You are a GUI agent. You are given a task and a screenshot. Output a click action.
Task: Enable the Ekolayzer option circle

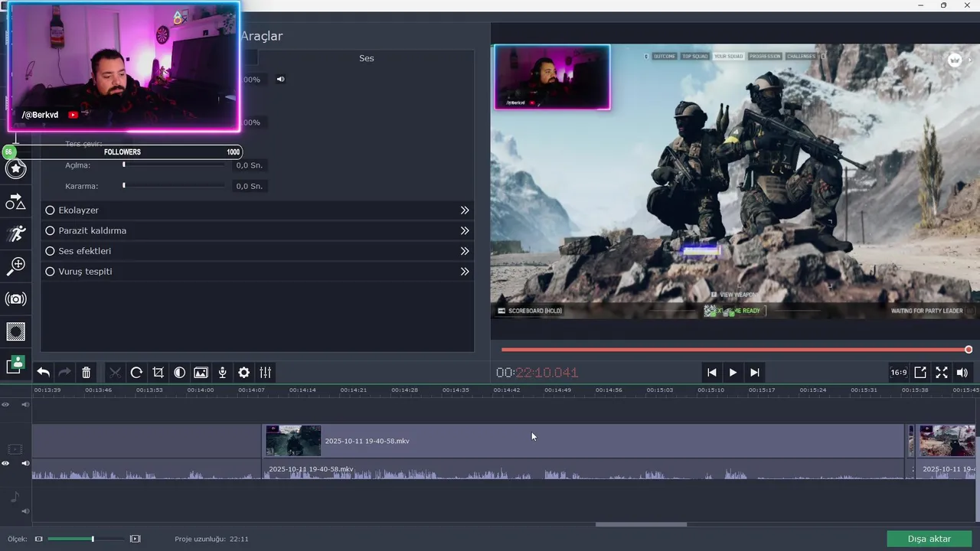tap(50, 210)
